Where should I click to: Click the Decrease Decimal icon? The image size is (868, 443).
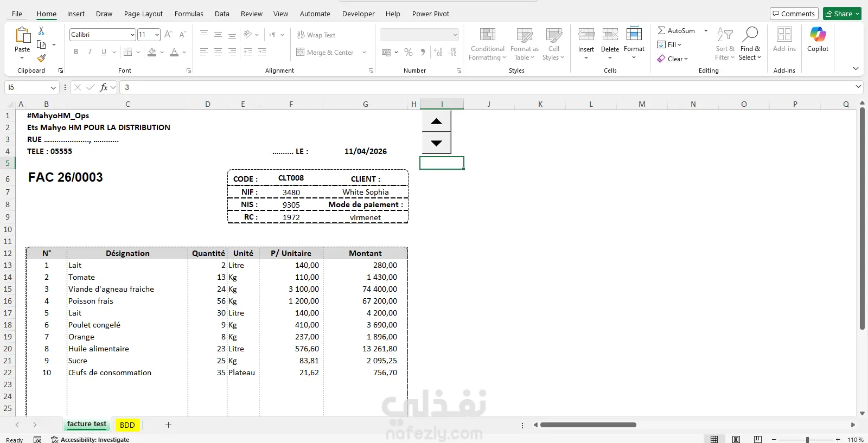[453, 52]
